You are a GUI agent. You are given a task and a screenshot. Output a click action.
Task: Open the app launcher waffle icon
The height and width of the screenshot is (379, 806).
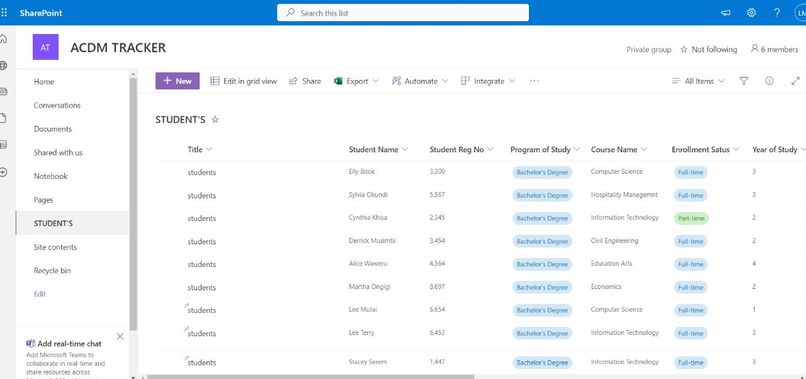pos(4,12)
